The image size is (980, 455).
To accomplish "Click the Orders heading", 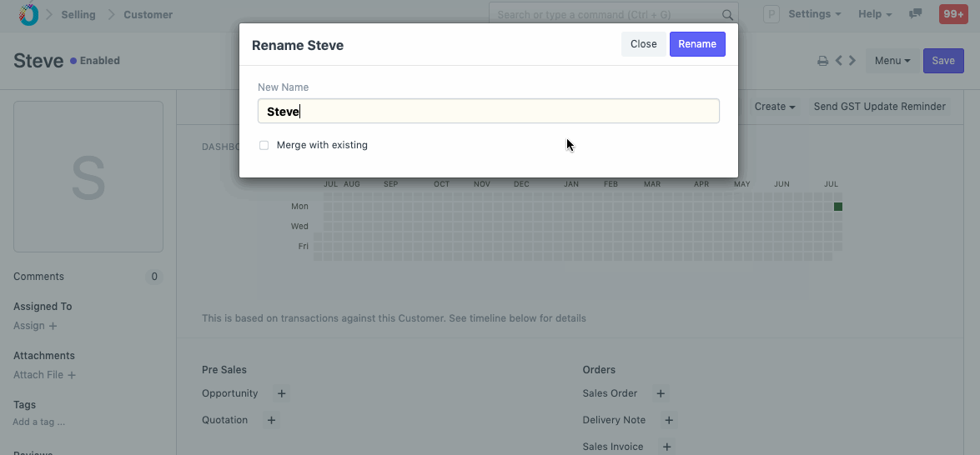I will [x=599, y=370].
